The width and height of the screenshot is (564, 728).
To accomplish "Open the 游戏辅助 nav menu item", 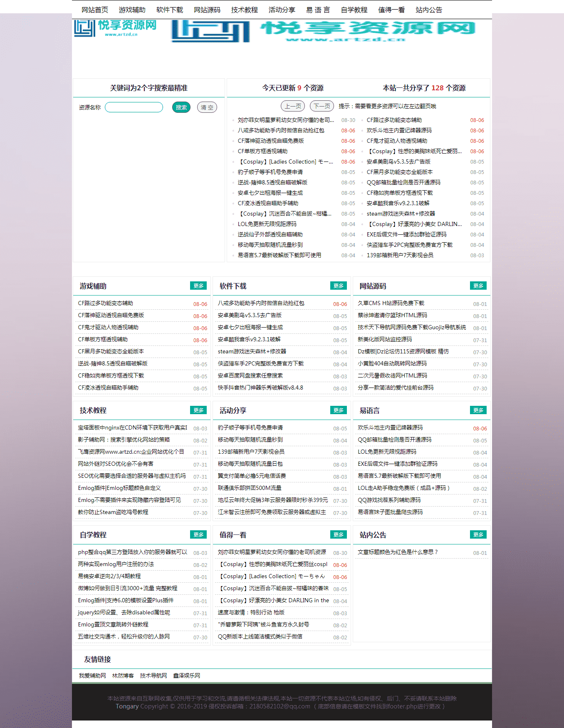I will coord(132,10).
